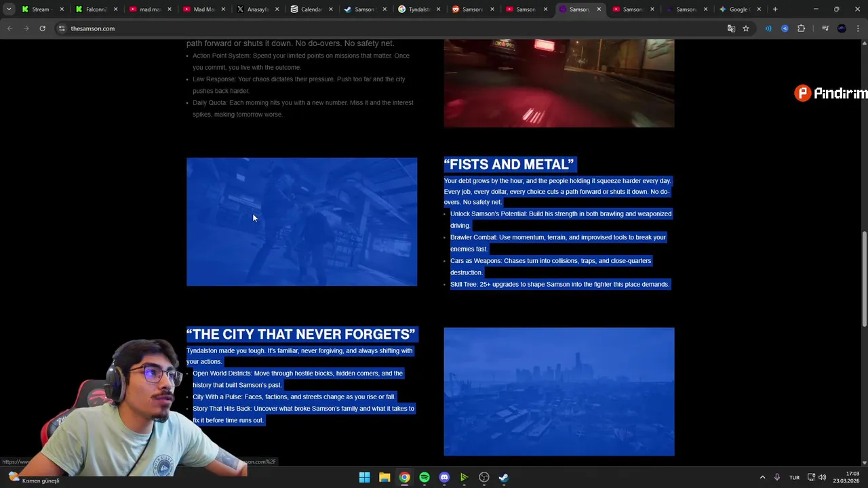This screenshot has width=868, height=488.
Task: Click the 'Daily Quota' bullet text
Action: (x=303, y=108)
